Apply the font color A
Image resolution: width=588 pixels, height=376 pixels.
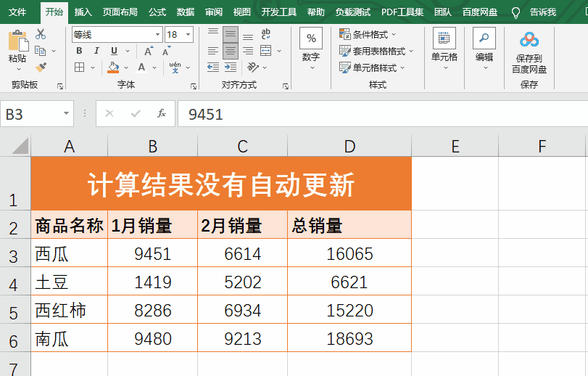pyautogui.click(x=141, y=68)
